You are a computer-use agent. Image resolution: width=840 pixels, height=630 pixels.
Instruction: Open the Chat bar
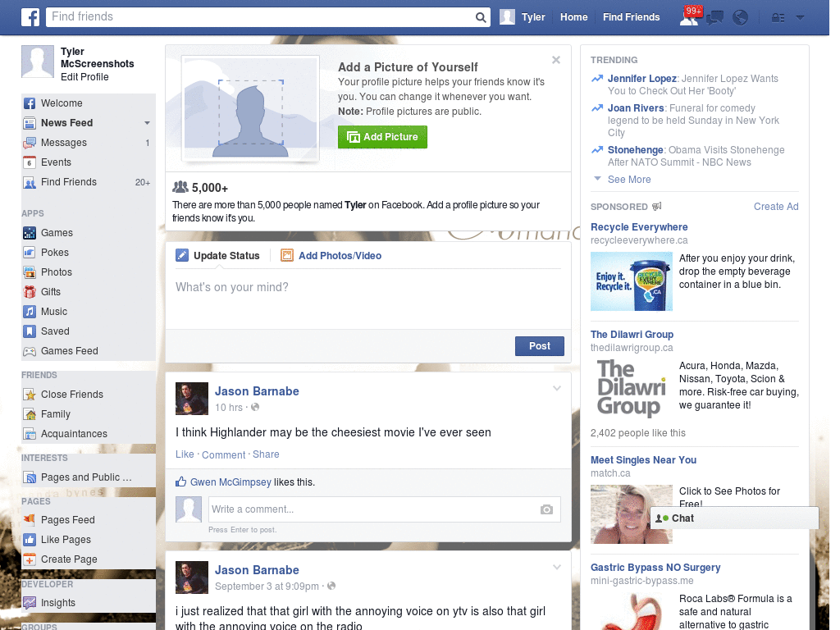734,518
